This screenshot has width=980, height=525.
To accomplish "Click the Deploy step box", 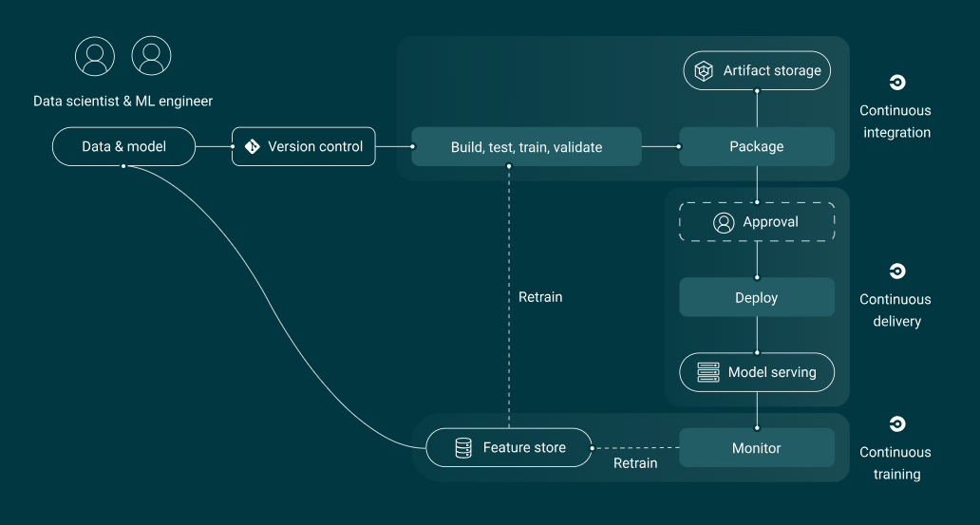I will [757, 298].
